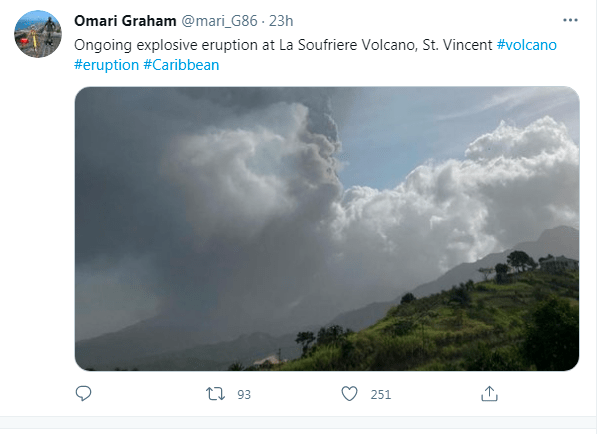Click the green hillside in the photo
This screenshot has width=599, height=434.
coord(458,325)
